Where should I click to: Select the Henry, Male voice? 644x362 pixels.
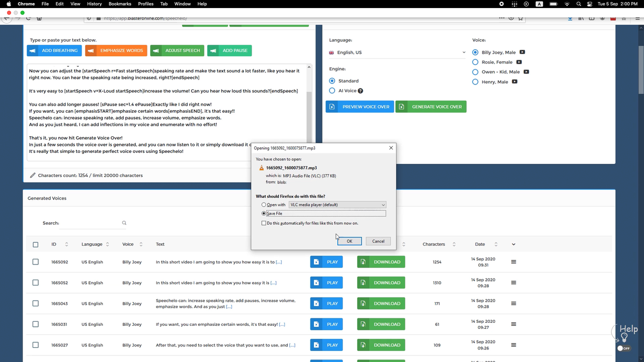[475, 82]
